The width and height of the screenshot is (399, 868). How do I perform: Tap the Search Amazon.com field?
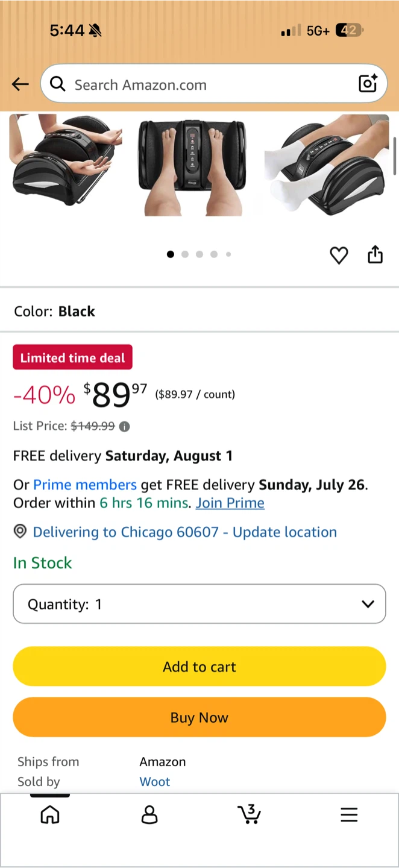[x=213, y=84]
